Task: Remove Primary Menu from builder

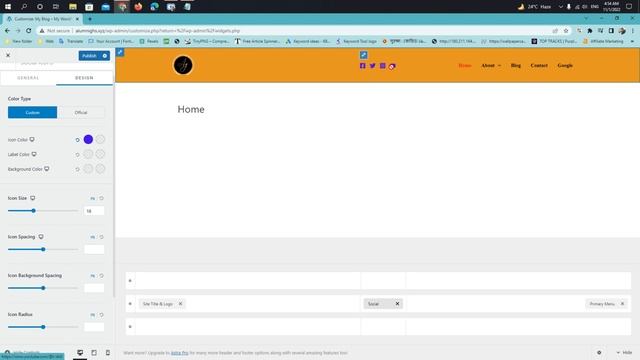Action: click(622, 304)
